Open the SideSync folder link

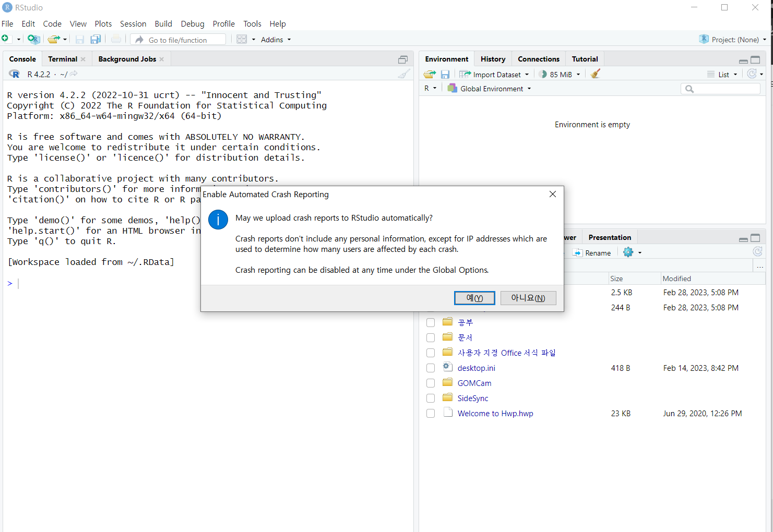473,398
